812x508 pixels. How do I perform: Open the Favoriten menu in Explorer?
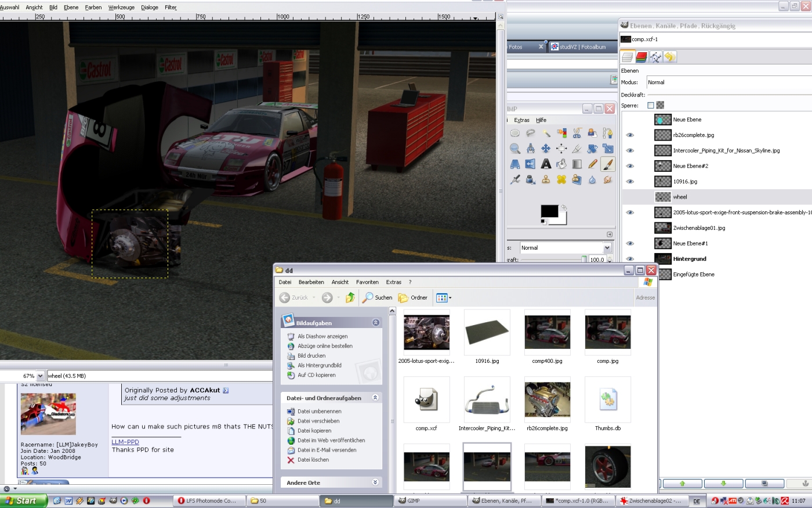pyautogui.click(x=367, y=282)
